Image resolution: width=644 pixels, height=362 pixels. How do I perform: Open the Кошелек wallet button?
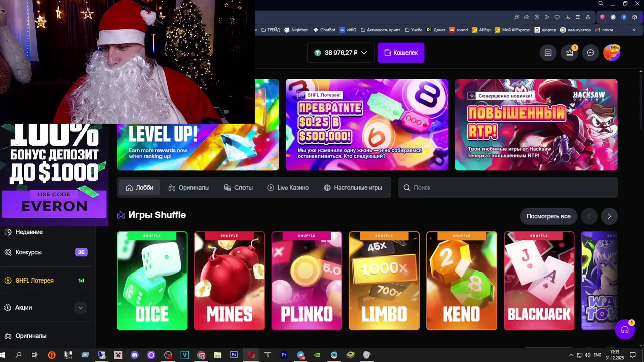click(x=401, y=53)
